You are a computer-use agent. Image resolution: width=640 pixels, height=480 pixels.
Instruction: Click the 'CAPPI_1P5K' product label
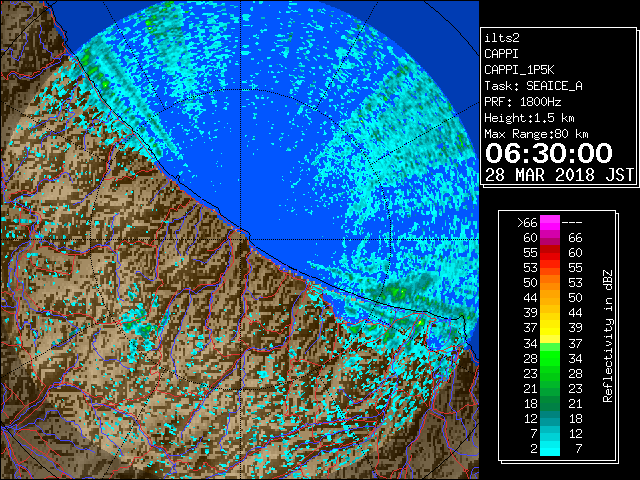(x=519, y=70)
